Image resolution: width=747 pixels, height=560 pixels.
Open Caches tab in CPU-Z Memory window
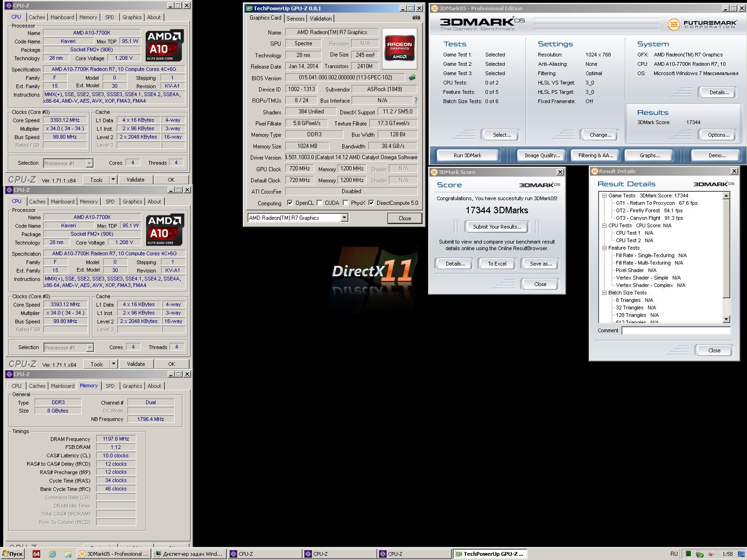37,386
